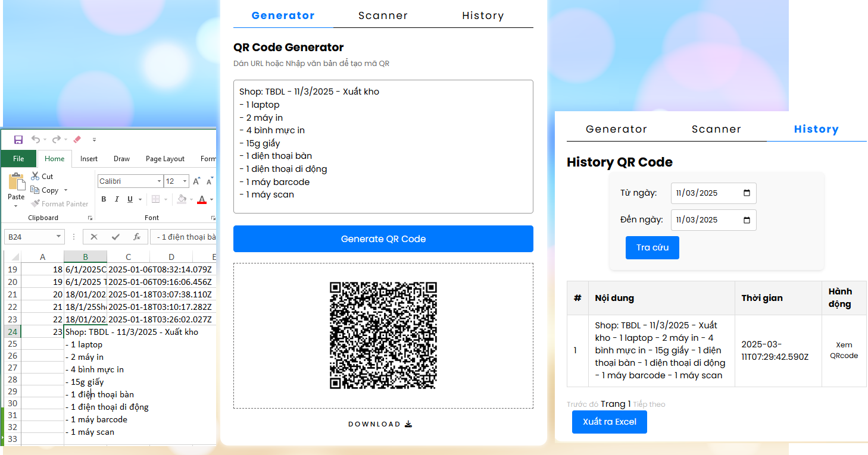Click the Redo arrow in Excel

[56, 140]
